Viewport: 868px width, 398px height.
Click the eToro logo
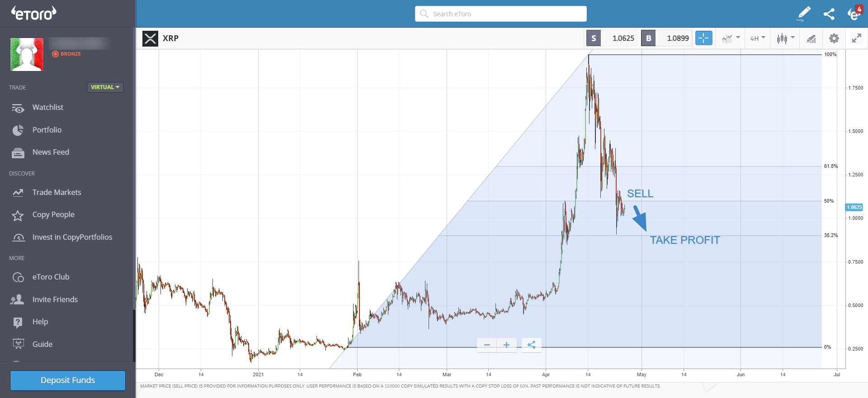click(34, 13)
